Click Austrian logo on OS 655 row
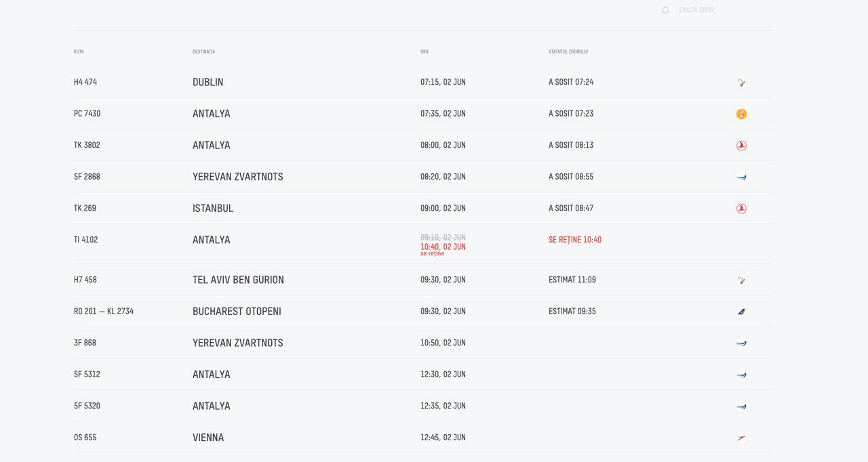Screen dimensions: 868x462 pyautogui.click(x=741, y=438)
